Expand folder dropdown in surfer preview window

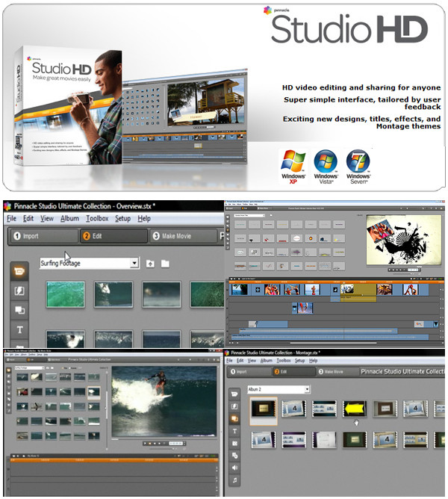(43, 368)
